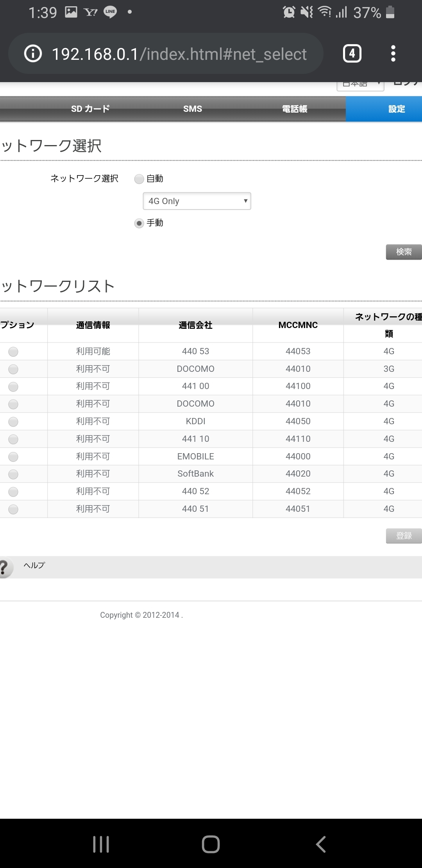Open the browser tab switcher showing 4
The height and width of the screenshot is (868, 422).
352,54
